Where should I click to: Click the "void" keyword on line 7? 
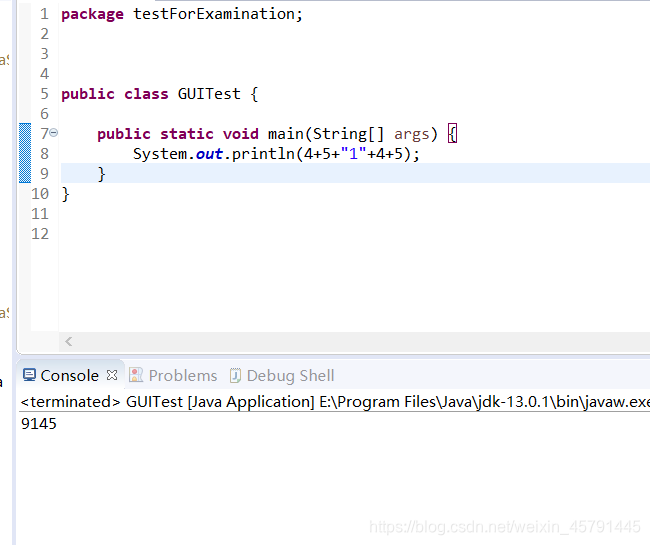click(240, 134)
